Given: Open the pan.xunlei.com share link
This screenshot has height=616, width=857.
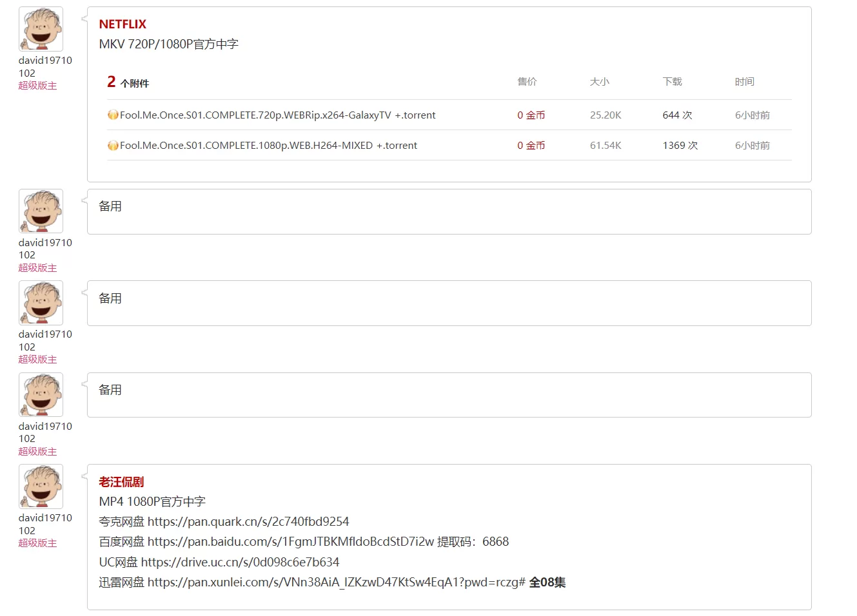Looking at the screenshot, I should point(336,582).
